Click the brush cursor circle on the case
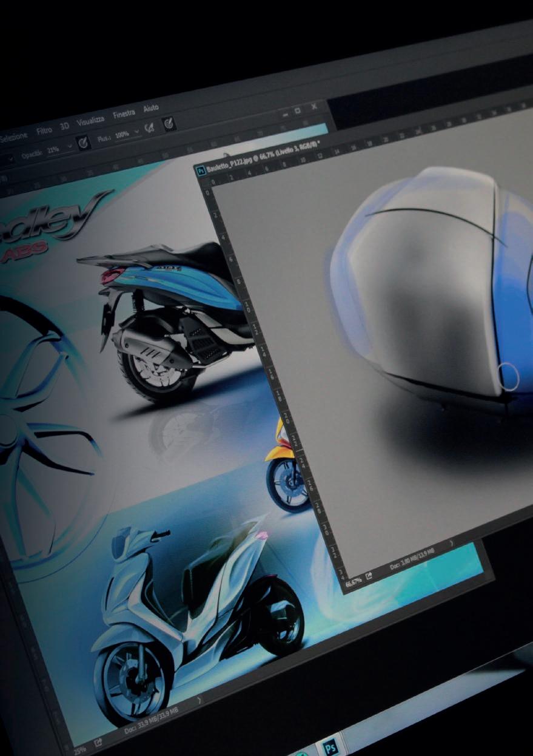 (509, 377)
